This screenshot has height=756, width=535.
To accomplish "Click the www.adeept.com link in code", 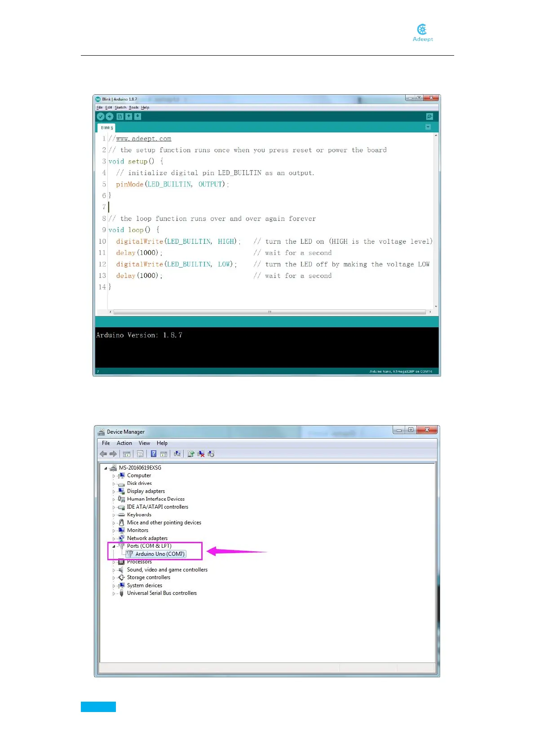I will tap(144, 139).
